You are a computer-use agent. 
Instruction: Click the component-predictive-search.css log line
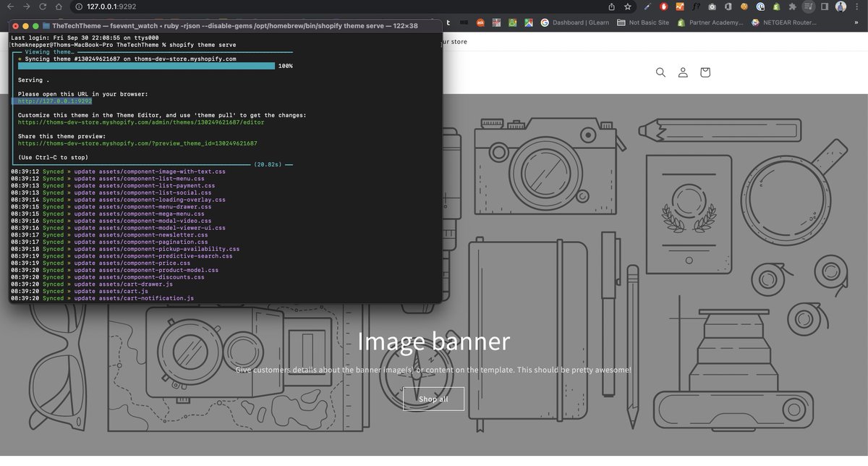pyautogui.click(x=122, y=256)
